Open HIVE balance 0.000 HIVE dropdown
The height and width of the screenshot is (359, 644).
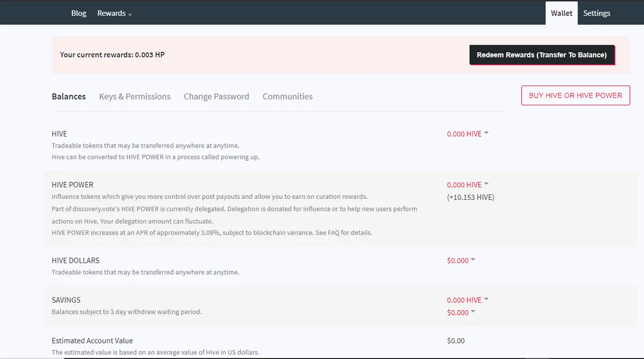(468, 134)
